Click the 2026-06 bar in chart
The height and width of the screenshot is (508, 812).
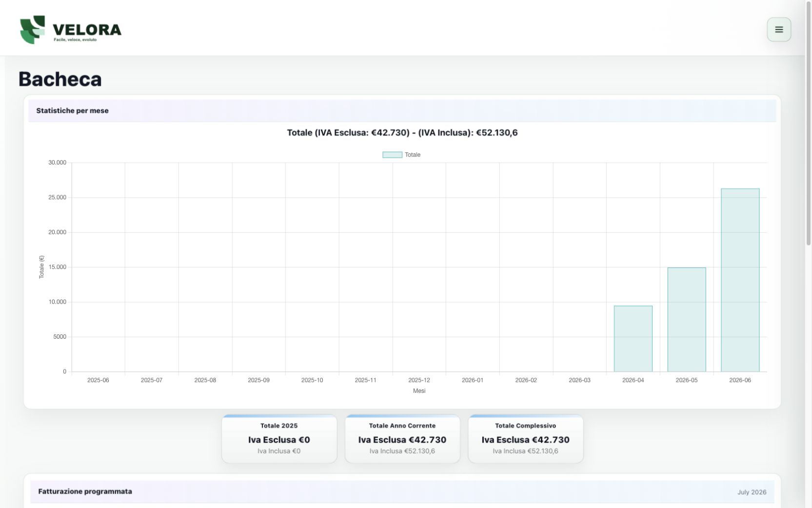(740, 280)
